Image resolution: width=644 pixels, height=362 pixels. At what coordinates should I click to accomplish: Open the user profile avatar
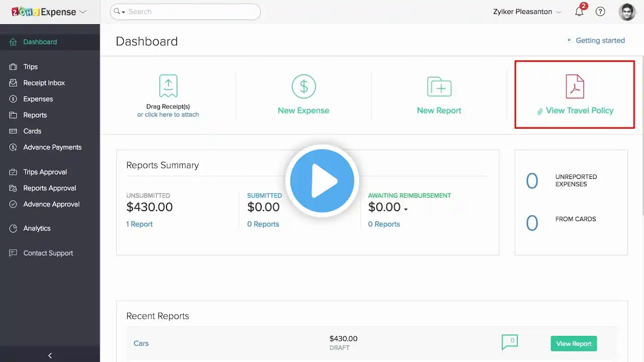[x=627, y=12]
